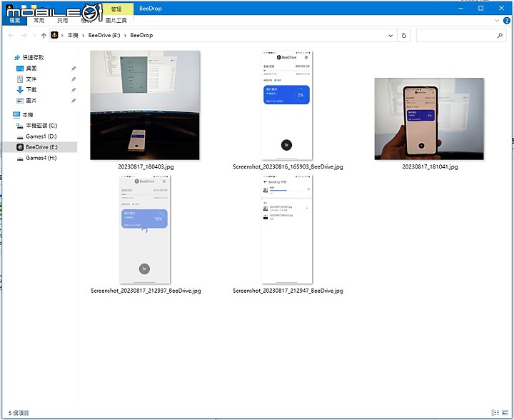Click BeeDrive (E:) in the address breadcrumb
The width and height of the screenshot is (514, 420).
pos(104,36)
